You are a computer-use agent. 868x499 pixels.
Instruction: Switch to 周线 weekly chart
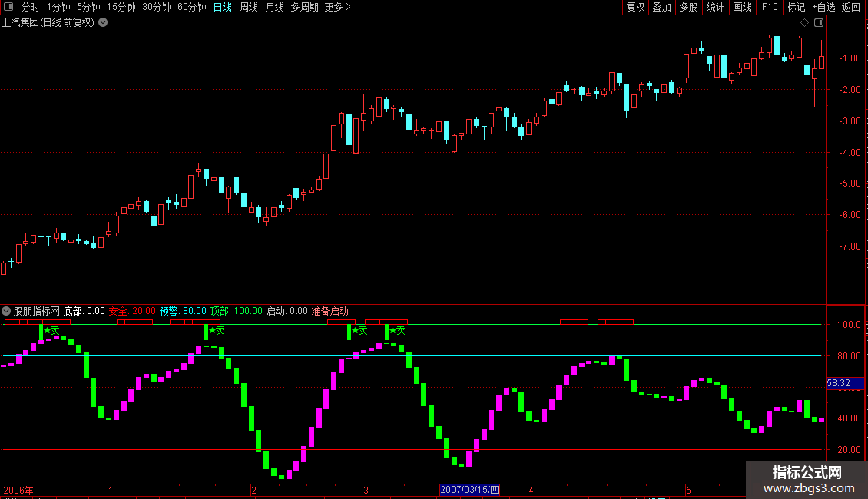coord(249,7)
